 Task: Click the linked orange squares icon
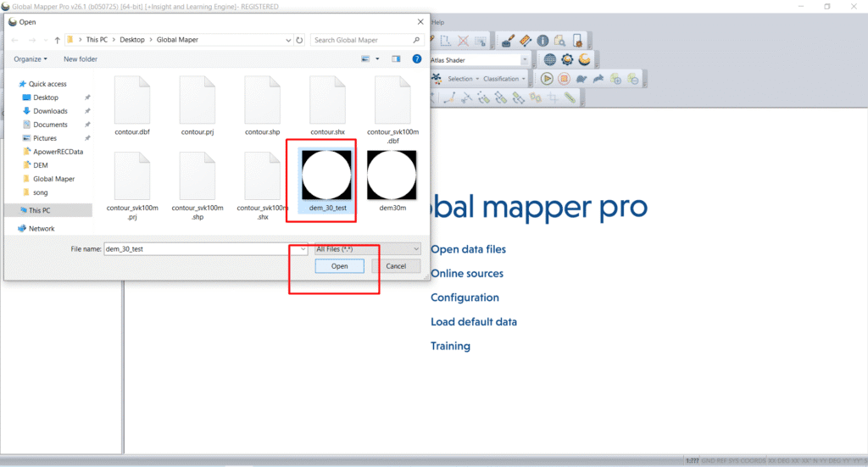(x=536, y=98)
